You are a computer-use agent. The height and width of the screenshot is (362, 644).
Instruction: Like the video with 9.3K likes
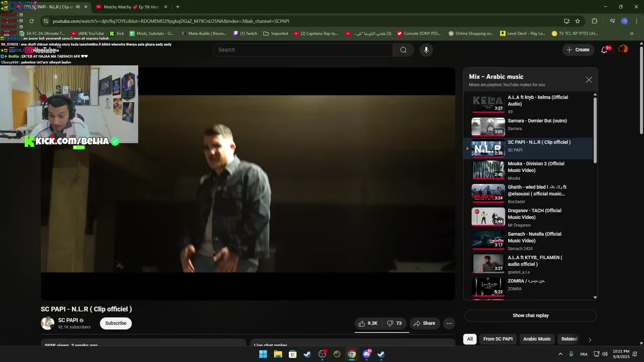tap(368, 323)
